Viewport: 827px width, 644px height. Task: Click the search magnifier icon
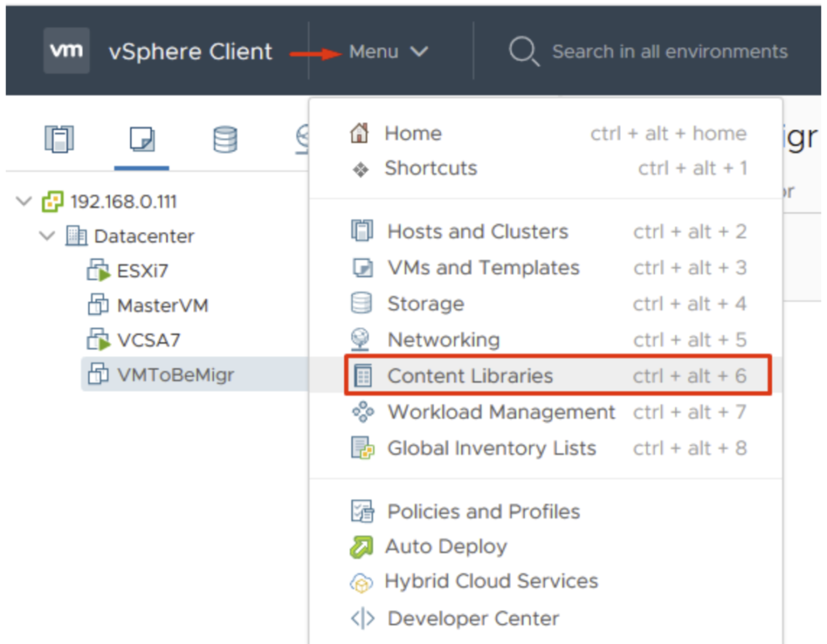pyautogui.click(x=523, y=51)
